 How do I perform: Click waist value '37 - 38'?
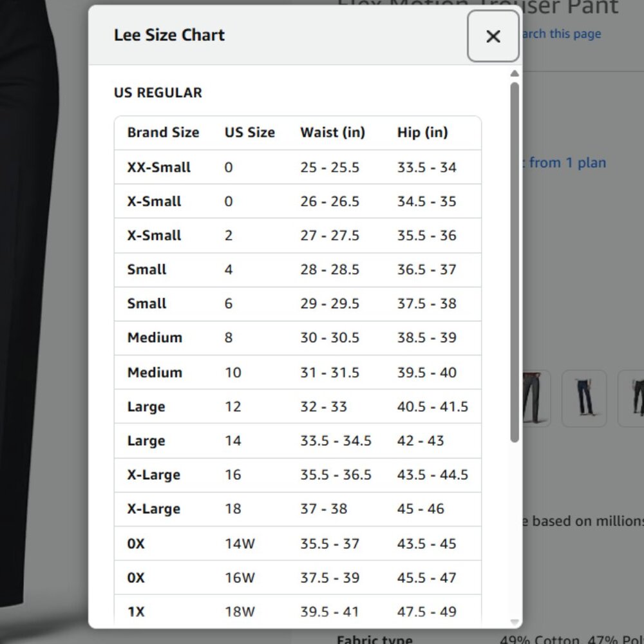point(324,509)
